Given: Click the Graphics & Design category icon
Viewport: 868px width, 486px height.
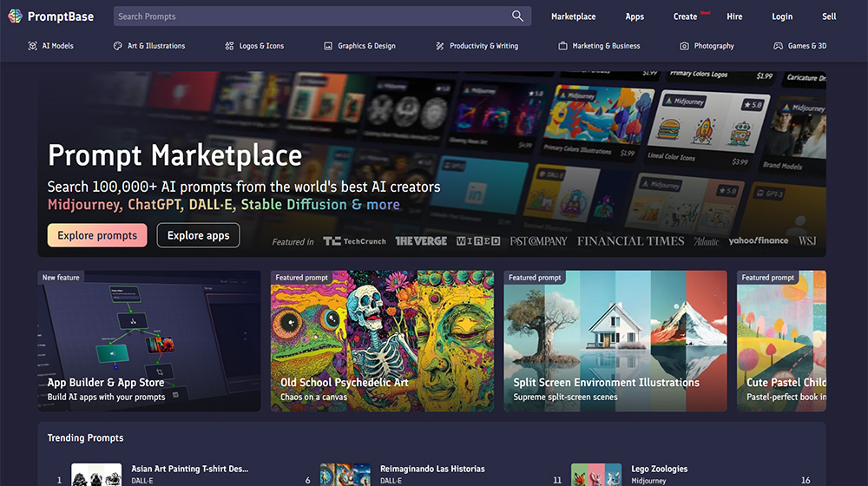Looking at the screenshot, I should tap(328, 46).
